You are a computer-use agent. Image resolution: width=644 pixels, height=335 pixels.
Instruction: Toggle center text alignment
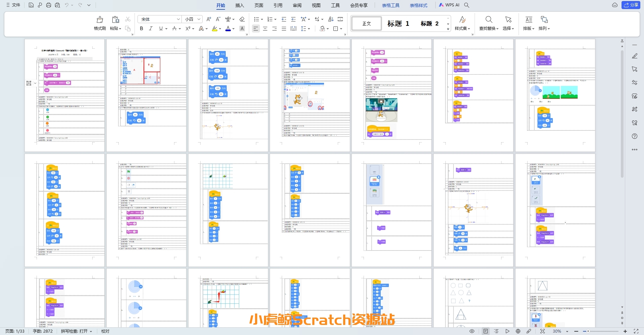pos(265,29)
